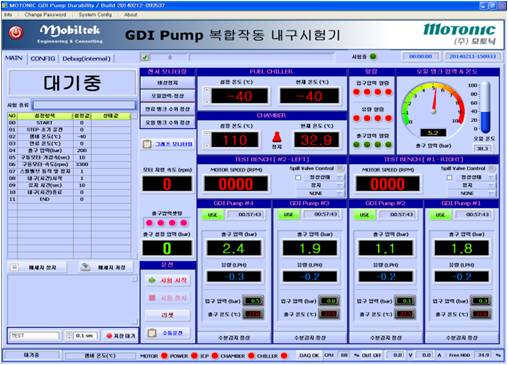Click the chamber red flask status icon
Screen dimensions: 508x365
point(277,137)
